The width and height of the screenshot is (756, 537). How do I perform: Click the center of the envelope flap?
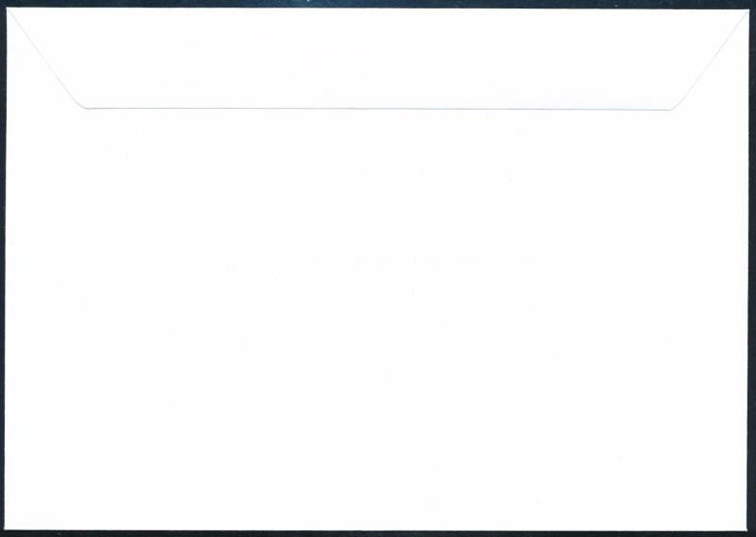377,58
